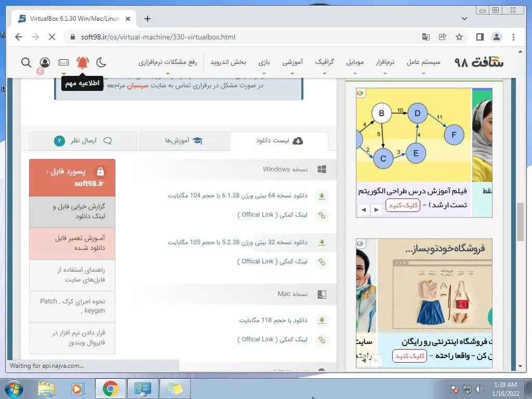
Task: Open the Chrome tab search chevron
Action: tap(464, 19)
